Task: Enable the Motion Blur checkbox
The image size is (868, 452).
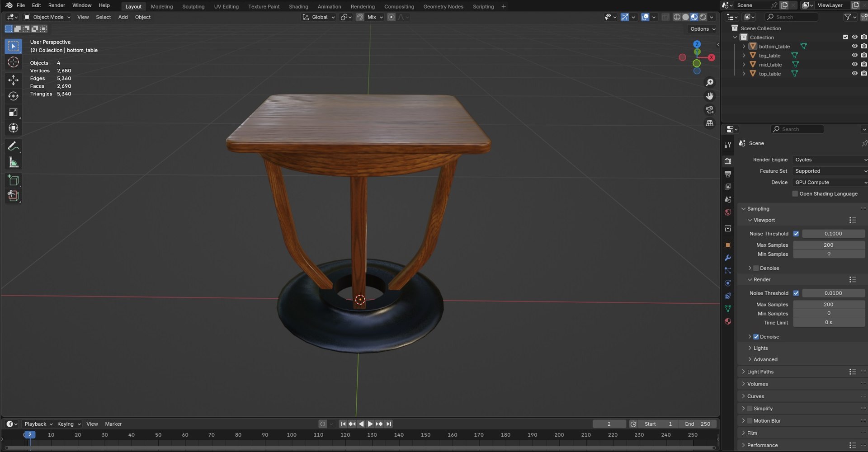Action: [x=750, y=421]
